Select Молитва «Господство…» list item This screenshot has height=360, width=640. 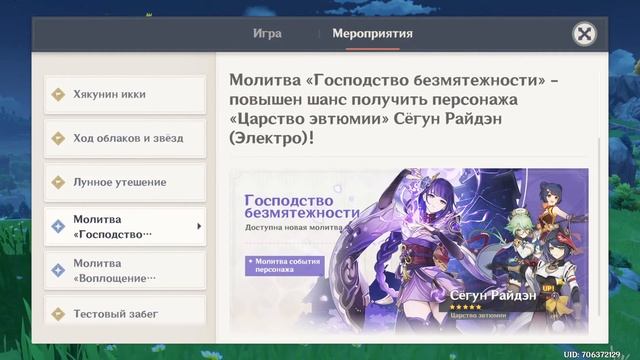[x=125, y=227]
